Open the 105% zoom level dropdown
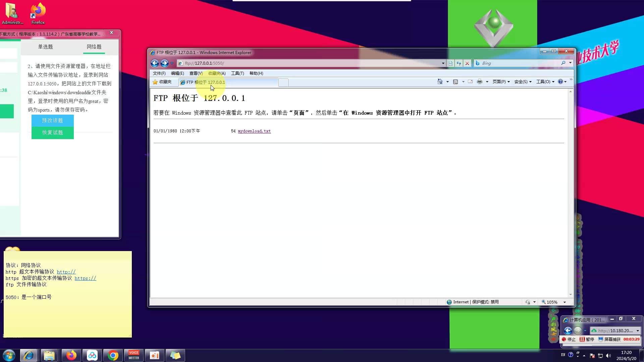Viewport: 644px width, 362px height. click(x=565, y=302)
